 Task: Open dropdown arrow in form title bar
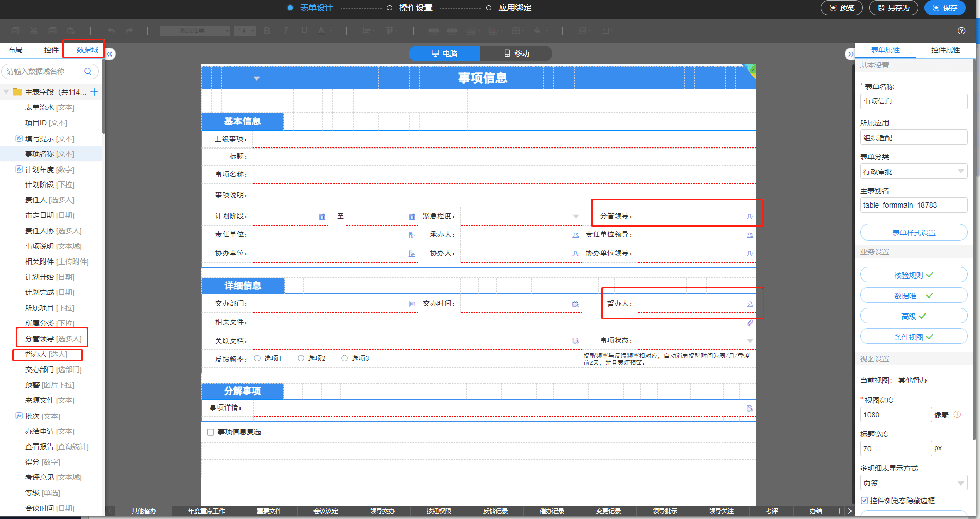pos(256,79)
